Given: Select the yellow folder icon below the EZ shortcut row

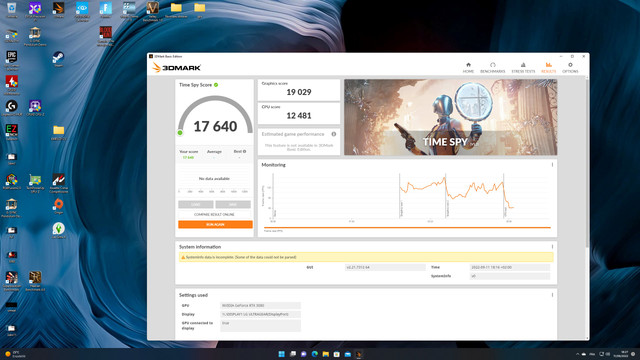Looking at the screenshot, I should point(58,132).
